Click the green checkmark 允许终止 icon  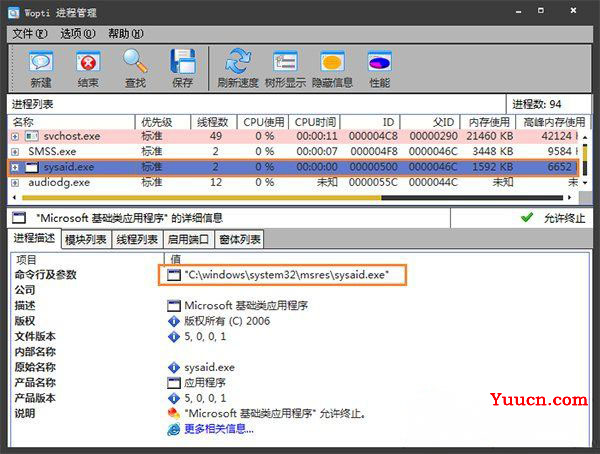pyautogui.click(x=527, y=218)
